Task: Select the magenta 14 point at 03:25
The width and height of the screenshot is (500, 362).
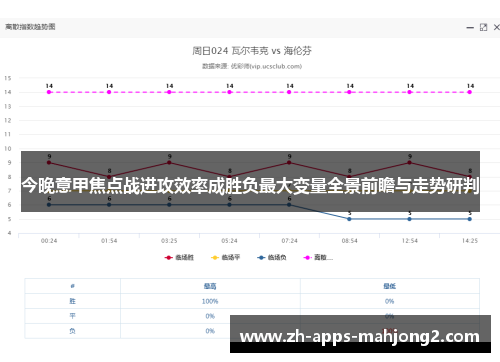Action: coord(169,92)
